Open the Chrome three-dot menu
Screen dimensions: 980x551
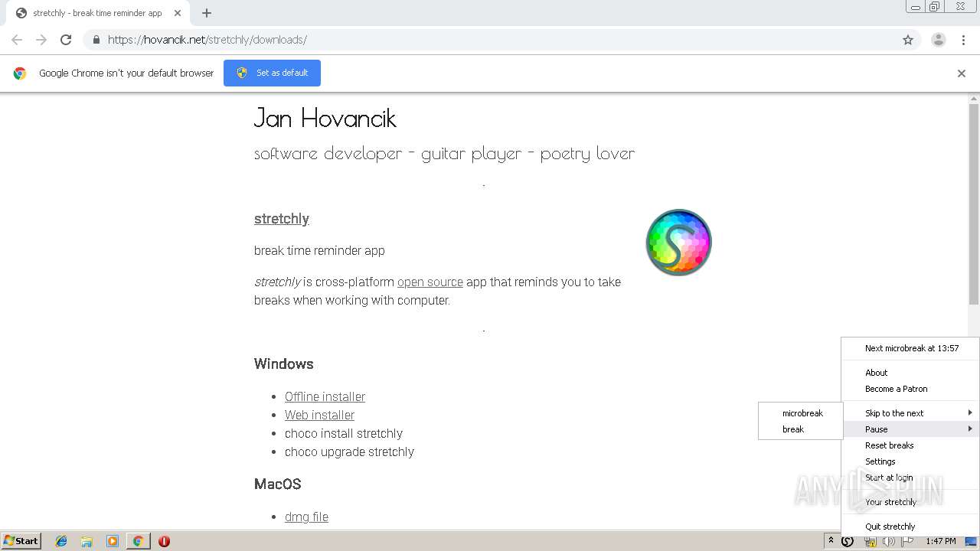point(963,40)
